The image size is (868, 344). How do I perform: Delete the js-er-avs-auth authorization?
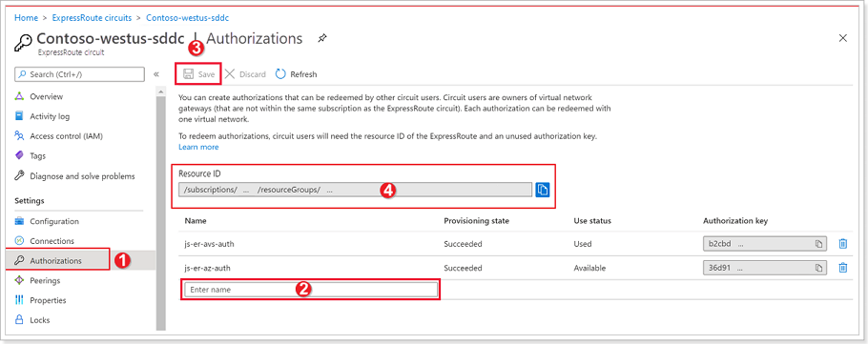click(x=842, y=243)
